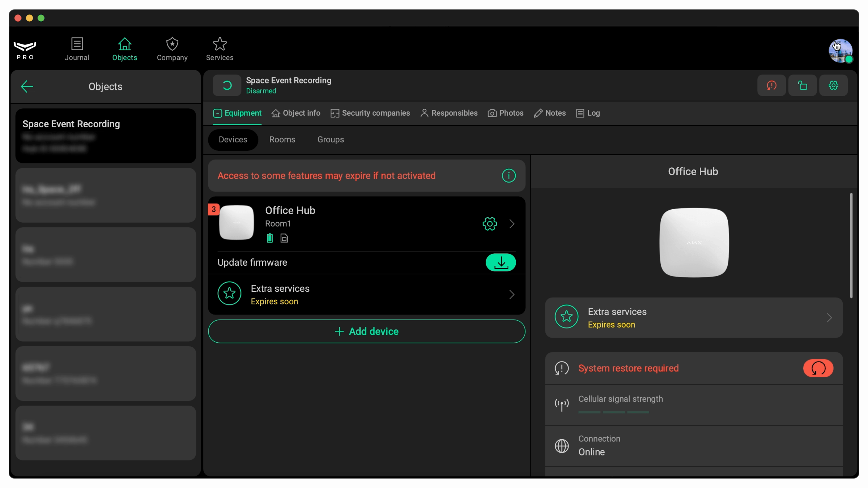Click the cellular signal antenna icon
868x488 pixels.
(x=562, y=405)
